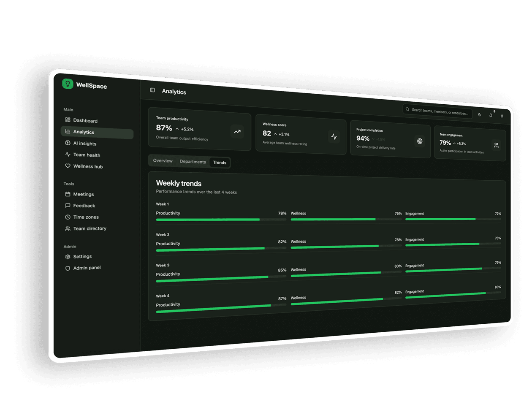Open the user profile icon
This screenshot has width=532, height=407.
pyautogui.click(x=502, y=116)
